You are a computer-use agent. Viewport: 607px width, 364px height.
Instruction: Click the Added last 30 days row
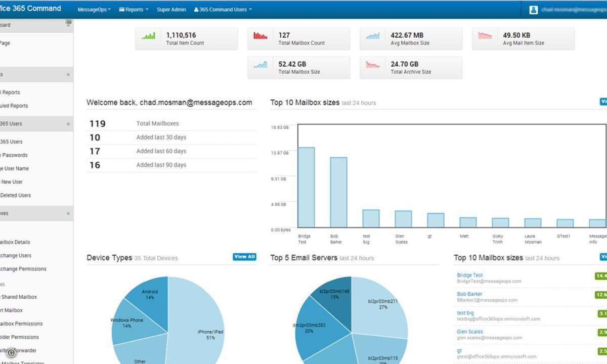tap(171, 138)
